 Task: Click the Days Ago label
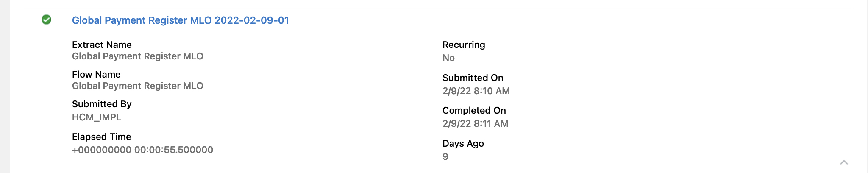click(463, 143)
